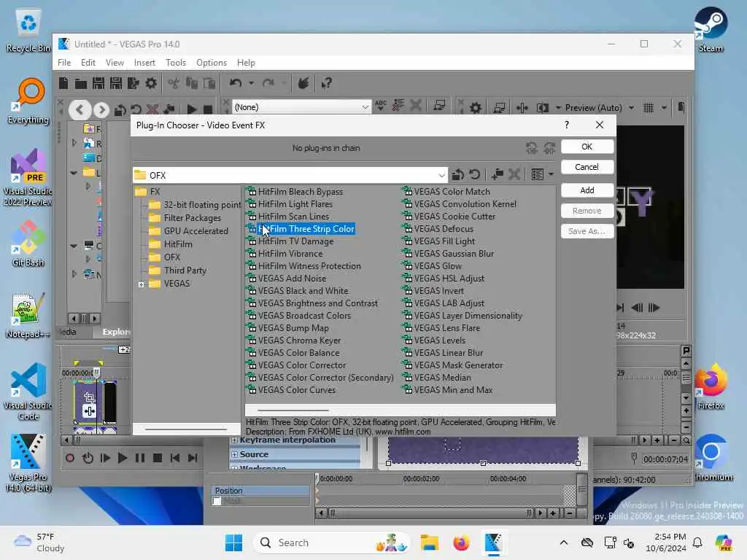Click the folder tree horizontal scrollbar

pyautogui.click(x=186, y=429)
